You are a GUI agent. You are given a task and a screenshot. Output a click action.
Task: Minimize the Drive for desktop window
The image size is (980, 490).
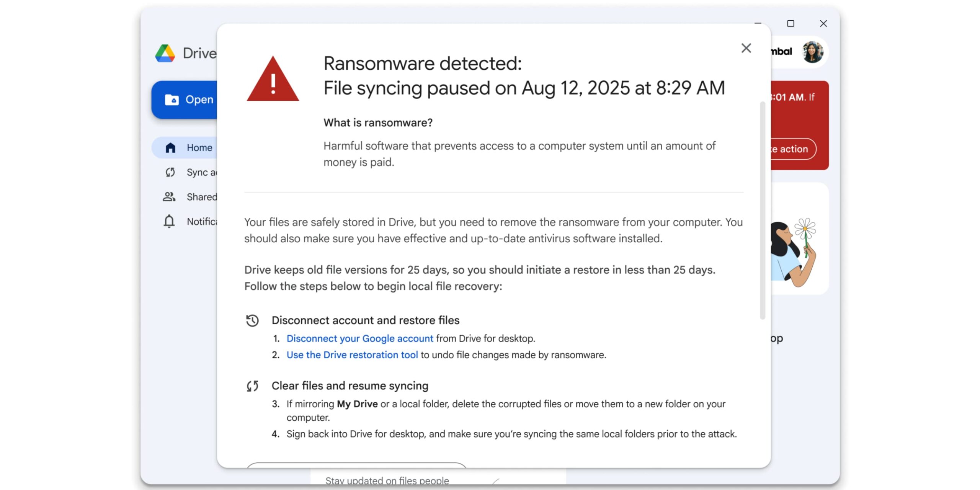click(x=758, y=24)
